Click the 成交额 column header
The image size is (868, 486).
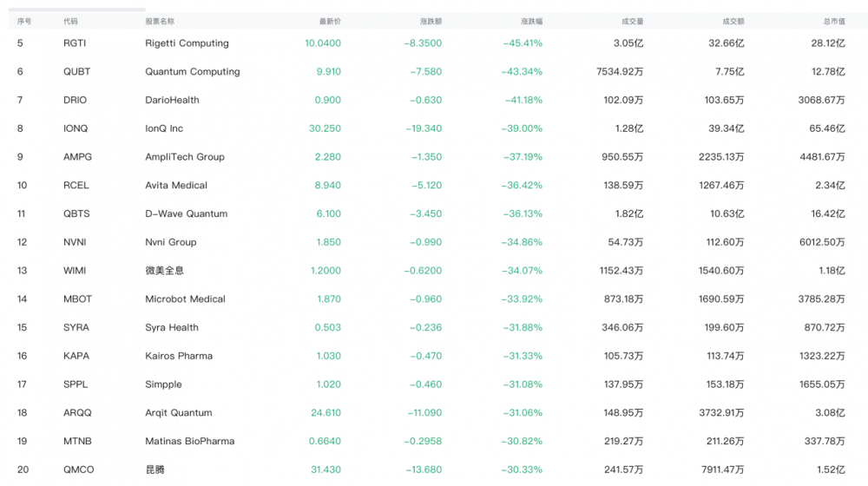coord(733,21)
